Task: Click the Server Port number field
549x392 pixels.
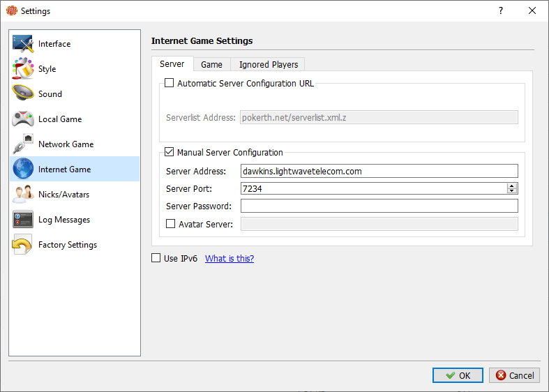Action: tap(374, 188)
